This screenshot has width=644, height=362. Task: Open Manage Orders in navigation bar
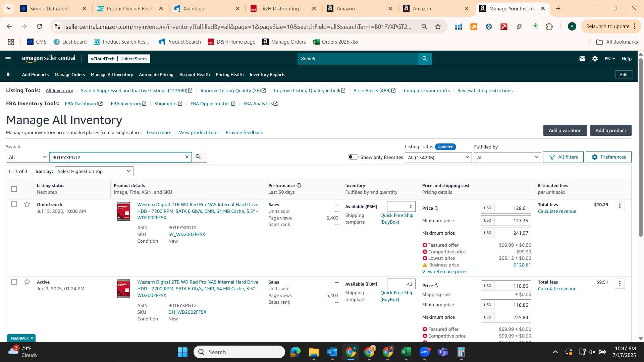point(70,74)
